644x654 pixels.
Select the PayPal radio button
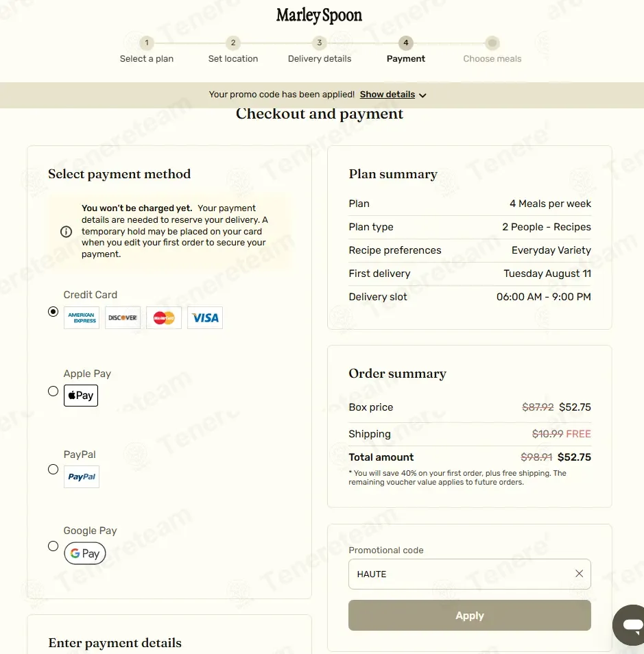coord(53,469)
